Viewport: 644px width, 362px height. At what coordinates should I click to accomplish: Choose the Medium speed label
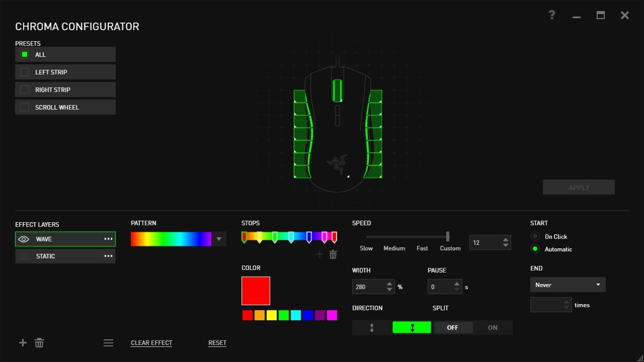tap(394, 248)
